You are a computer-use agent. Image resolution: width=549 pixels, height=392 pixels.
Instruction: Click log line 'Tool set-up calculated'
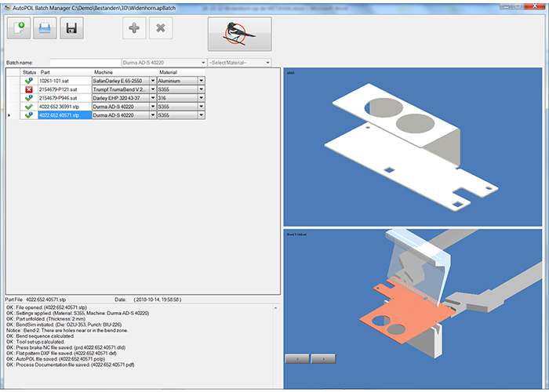[36, 342]
